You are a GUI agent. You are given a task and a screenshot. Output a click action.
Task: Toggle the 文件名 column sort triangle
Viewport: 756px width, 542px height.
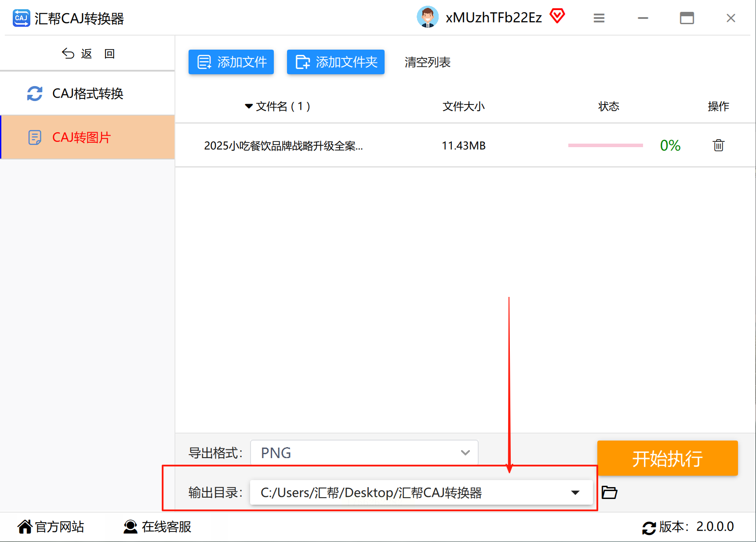[x=249, y=106]
